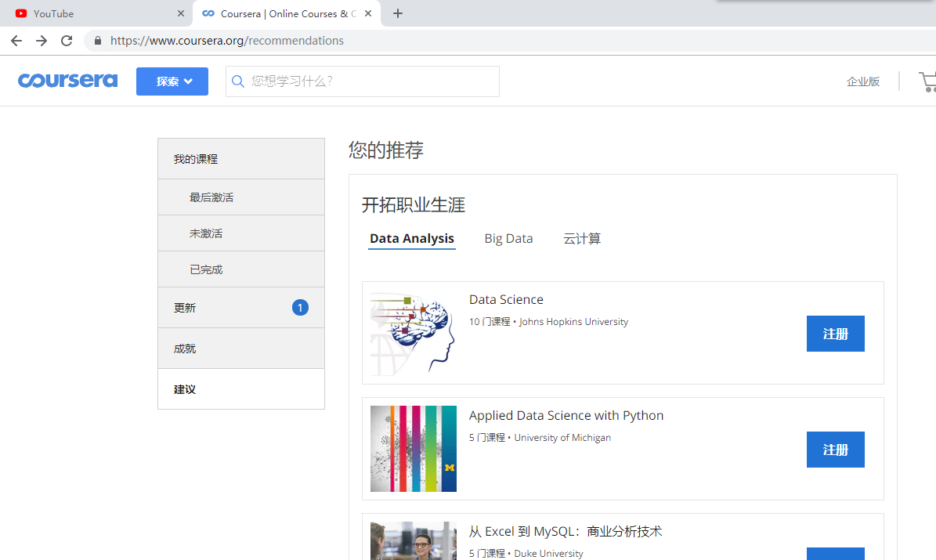Open the Data Science course title
Viewport: 936px width, 560px height.
coord(506,299)
